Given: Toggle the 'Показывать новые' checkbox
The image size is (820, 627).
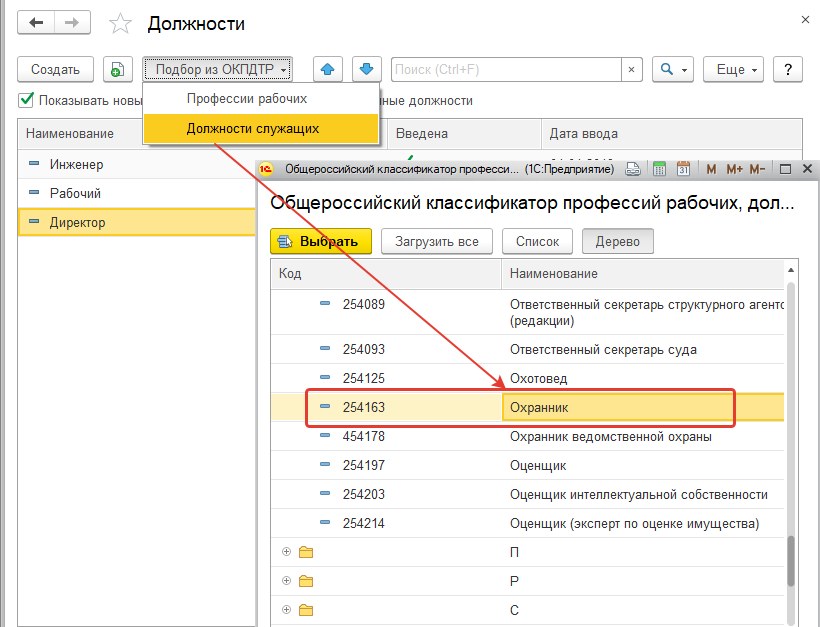Looking at the screenshot, I should click(26, 100).
